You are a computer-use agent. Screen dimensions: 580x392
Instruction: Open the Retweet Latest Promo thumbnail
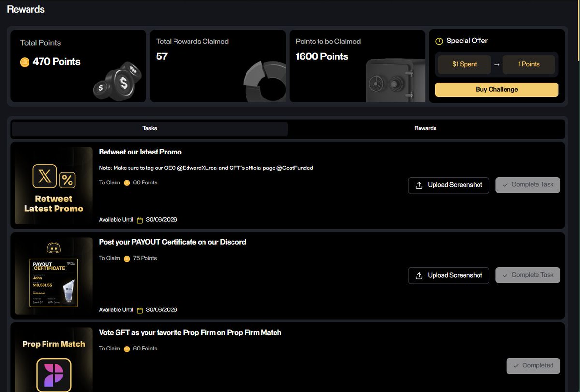pyautogui.click(x=54, y=186)
